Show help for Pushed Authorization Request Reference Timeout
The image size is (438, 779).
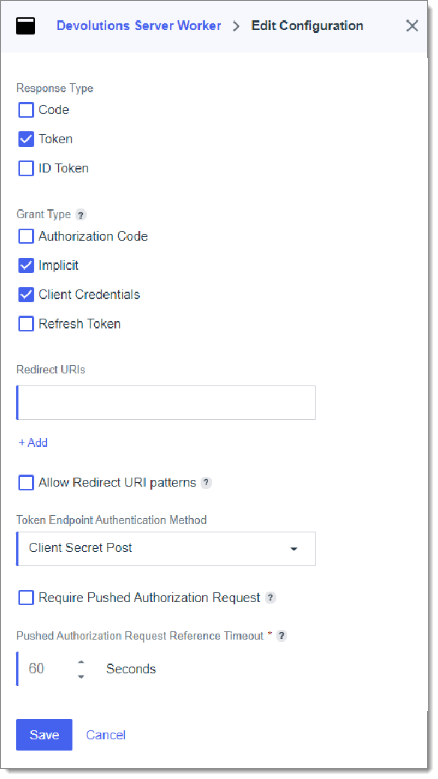click(x=282, y=636)
